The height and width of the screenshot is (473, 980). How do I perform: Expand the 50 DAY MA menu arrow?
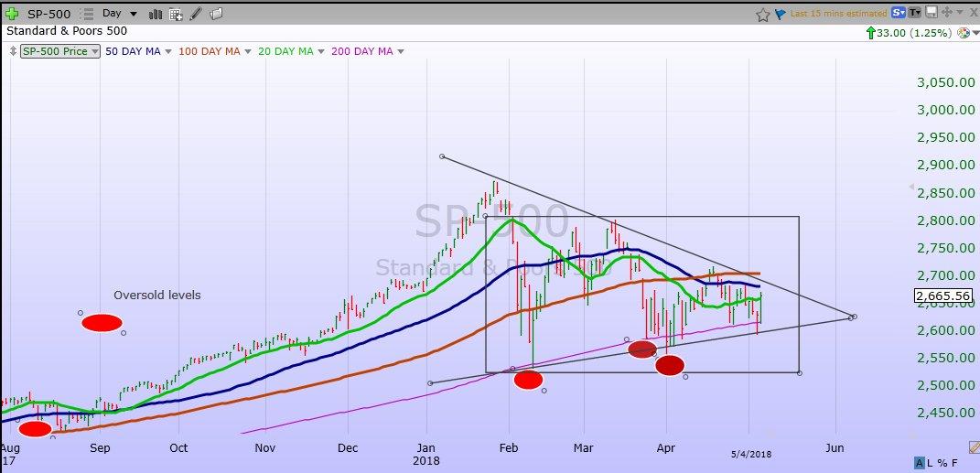tap(168, 51)
